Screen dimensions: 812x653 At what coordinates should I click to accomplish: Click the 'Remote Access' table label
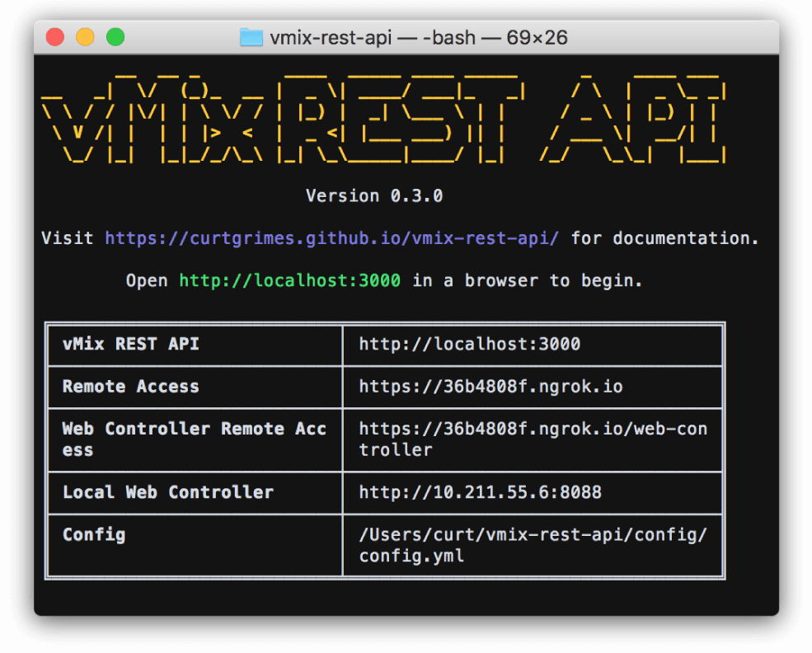131,387
